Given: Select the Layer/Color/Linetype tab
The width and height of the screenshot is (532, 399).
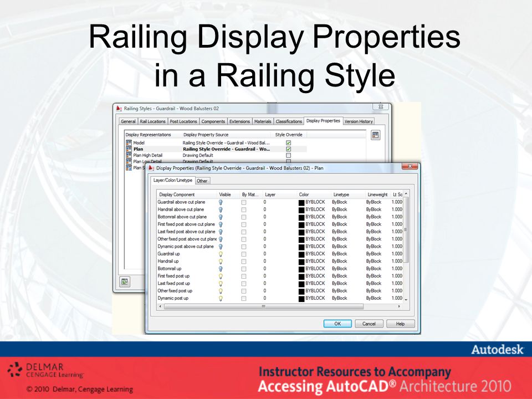Looking at the screenshot, I should [173, 181].
